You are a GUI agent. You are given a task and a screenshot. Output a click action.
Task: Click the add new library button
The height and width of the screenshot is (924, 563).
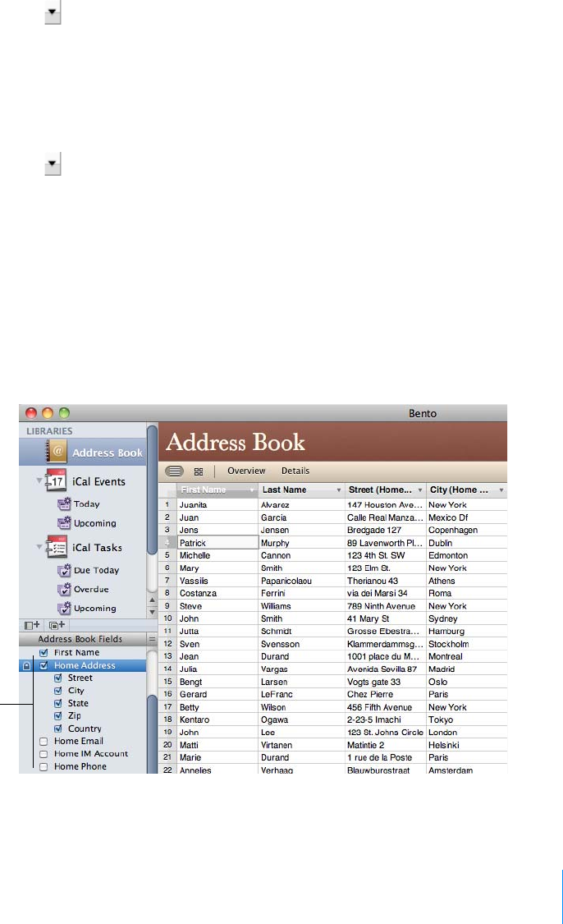(x=32, y=625)
